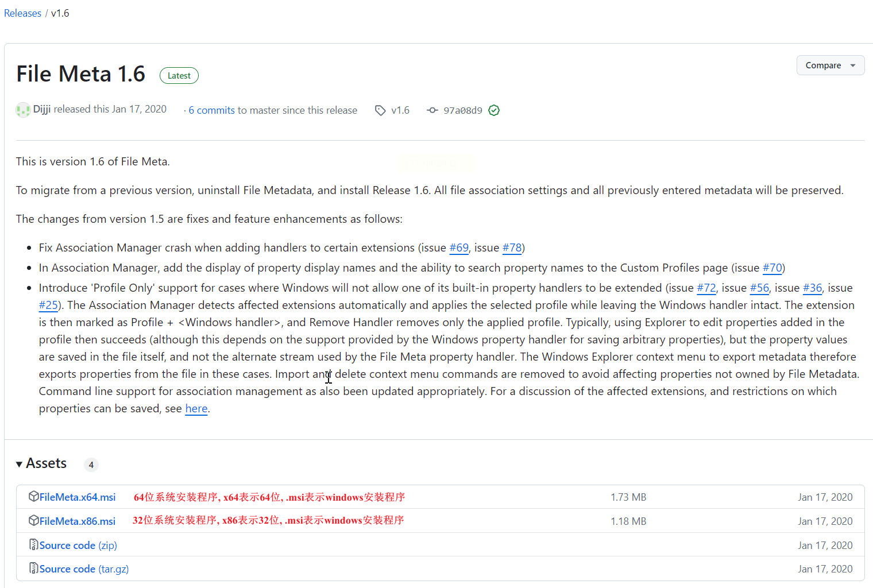Image resolution: width=873 pixels, height=588 pixels.
Task: Download Source code (tar.gz)
Action: (x=84, y=568)
